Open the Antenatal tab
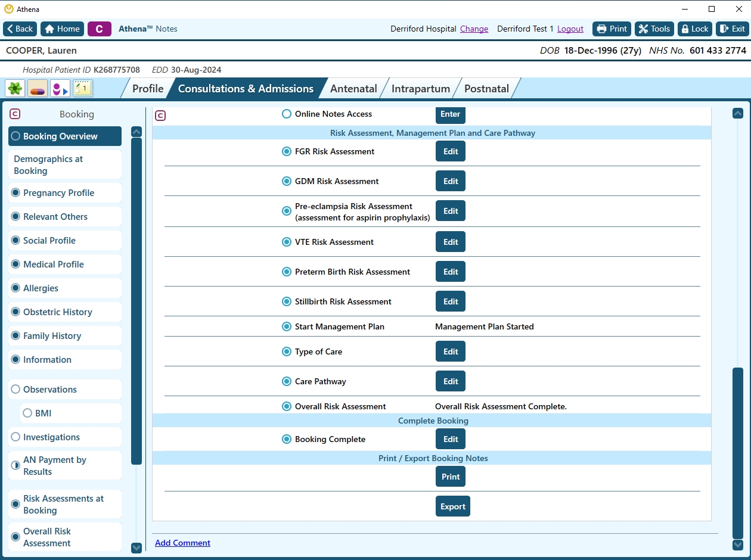This screenshot has height=560, width=751. point(353,88)
